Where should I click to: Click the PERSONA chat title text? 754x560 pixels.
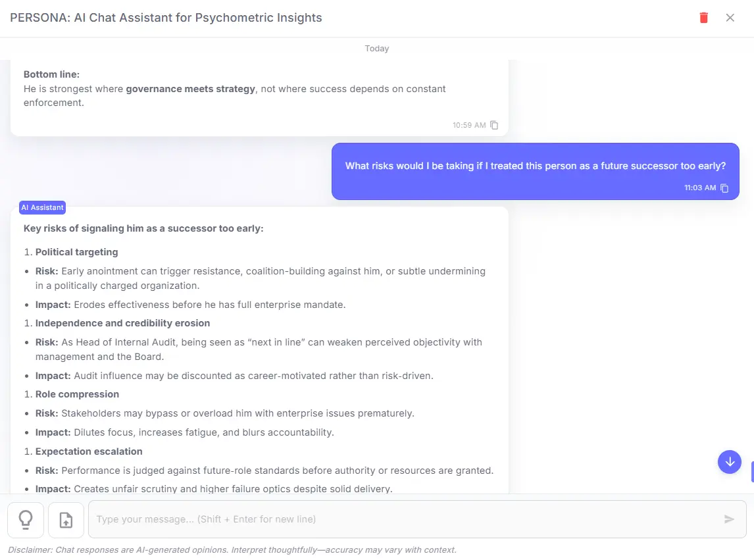point(166,18)
